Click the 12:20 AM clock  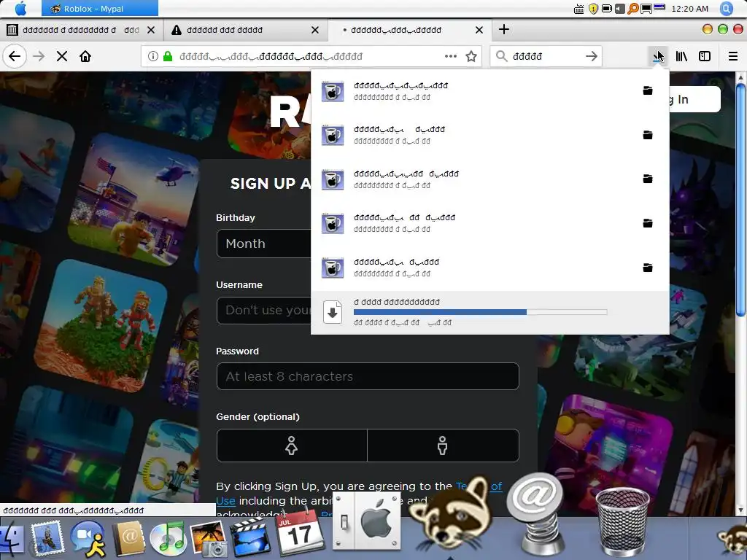click(x=690, y=9)
